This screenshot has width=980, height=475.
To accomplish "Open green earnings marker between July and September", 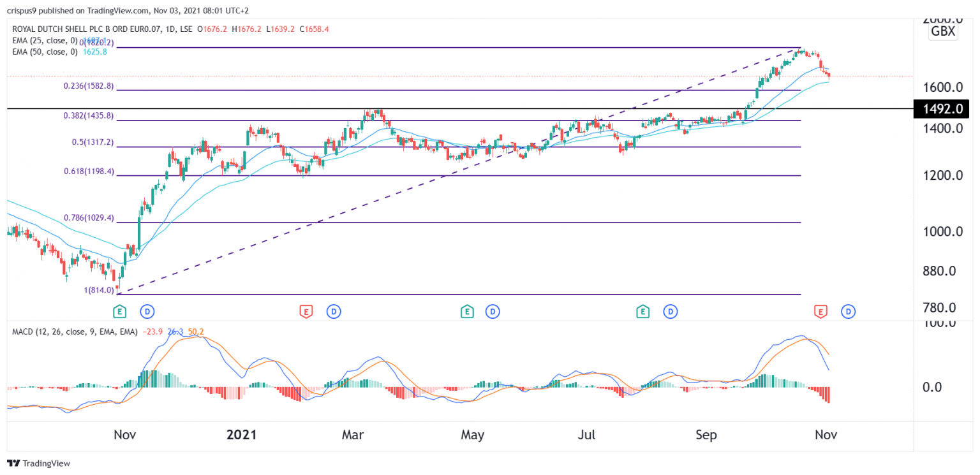I will 642,312.
